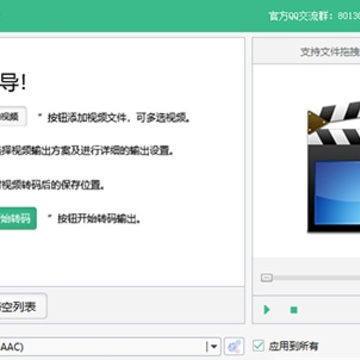Click the green stop button
This screenshot has width=360, height=360.
294,310
